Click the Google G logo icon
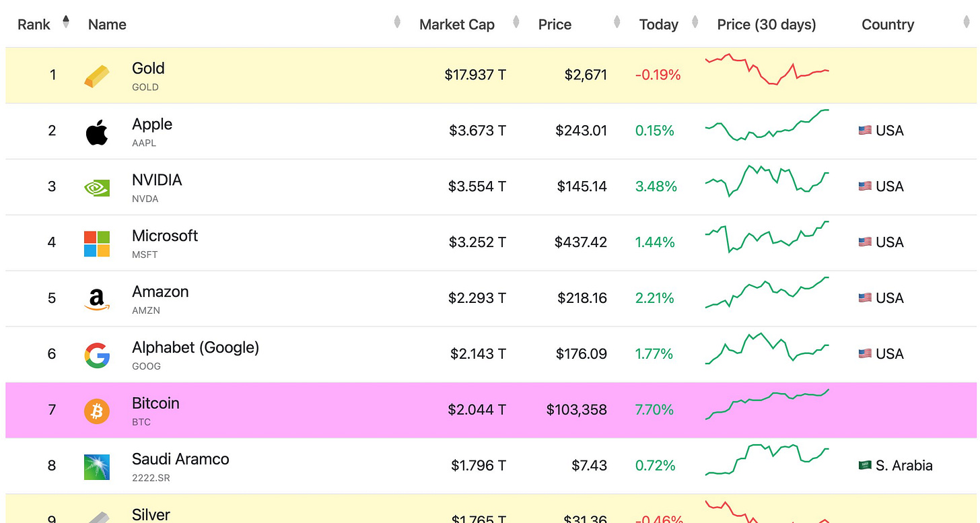The image size is (980, 523). coord(97,355)
